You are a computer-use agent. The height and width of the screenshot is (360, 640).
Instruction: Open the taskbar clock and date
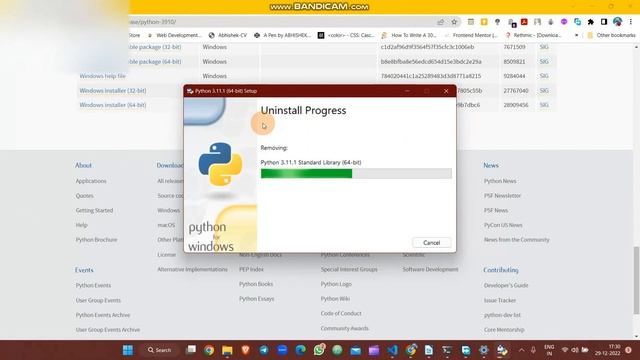point(607,350)
